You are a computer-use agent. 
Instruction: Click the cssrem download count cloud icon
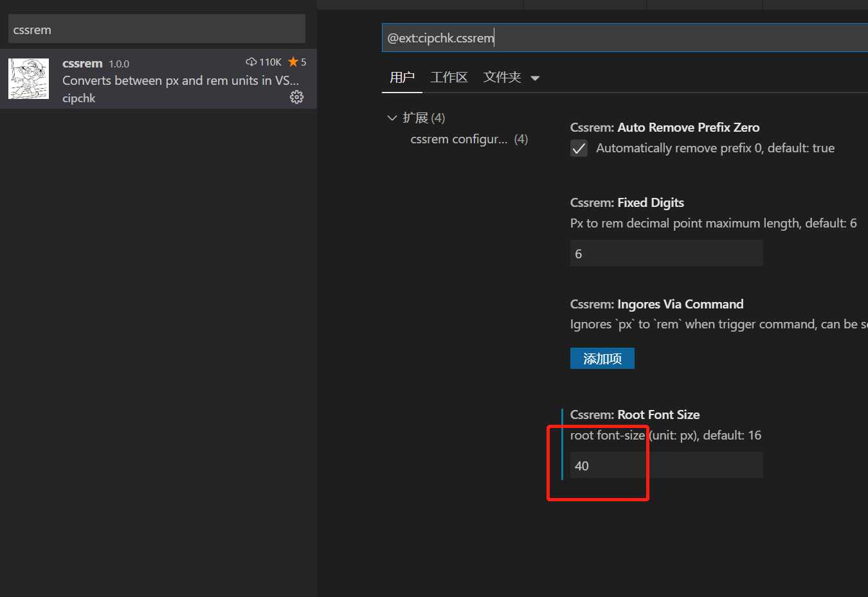(x=251, y=62)
